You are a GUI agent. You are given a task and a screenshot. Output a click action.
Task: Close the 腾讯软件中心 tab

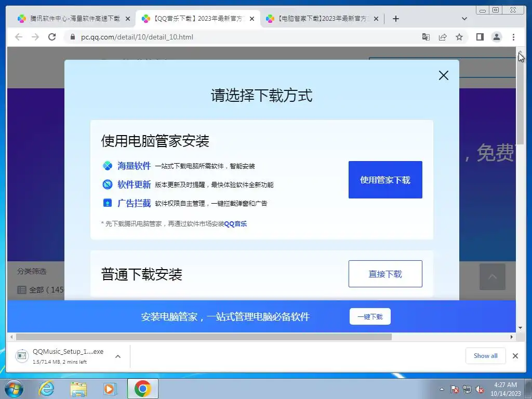click(x=128, y=19)
